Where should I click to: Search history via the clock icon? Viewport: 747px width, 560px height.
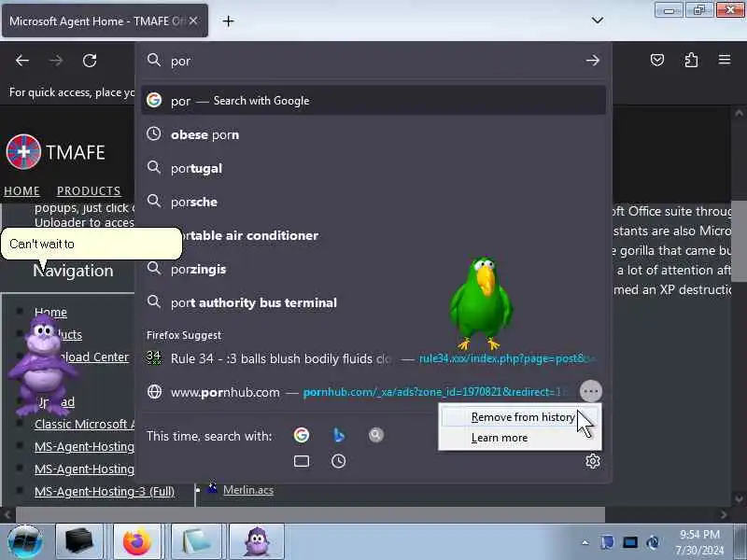coord(339,461)
